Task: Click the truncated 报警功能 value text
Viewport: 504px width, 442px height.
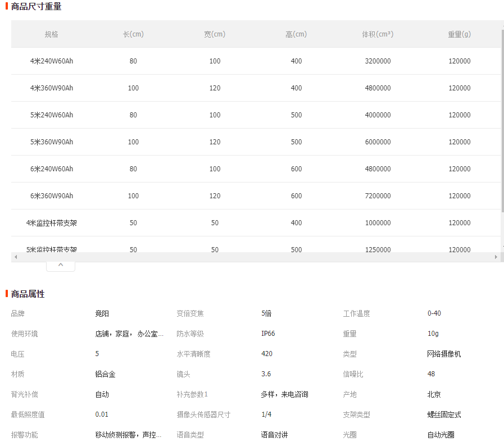Action: pyautogui.click(x=129, y=435)
